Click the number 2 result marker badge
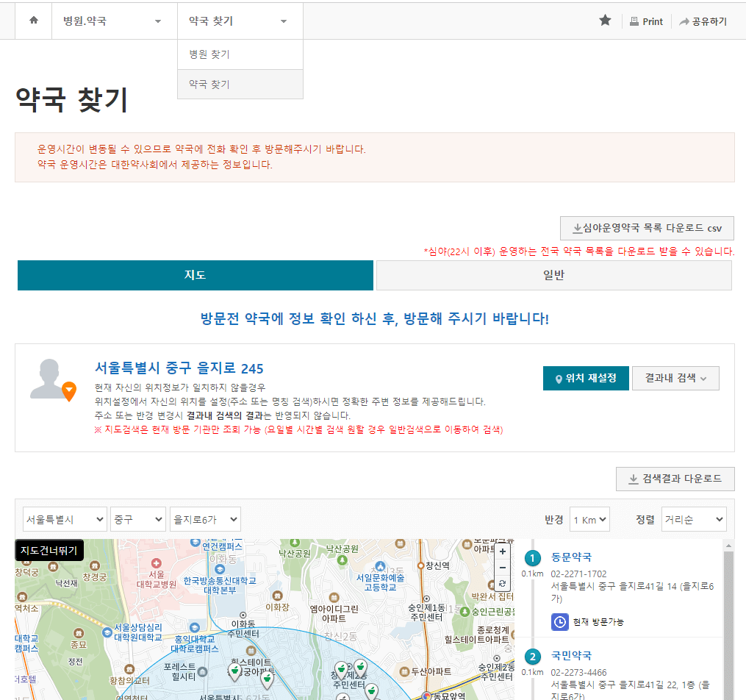 tap(532, 657)
